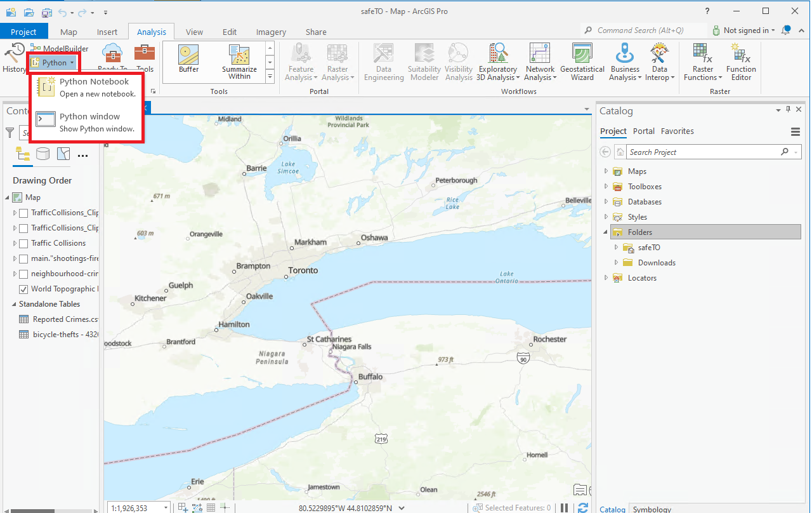The width and height of the screenshot is (812, 513).
Task: Pause map drawing
Action: coord(564,507)
